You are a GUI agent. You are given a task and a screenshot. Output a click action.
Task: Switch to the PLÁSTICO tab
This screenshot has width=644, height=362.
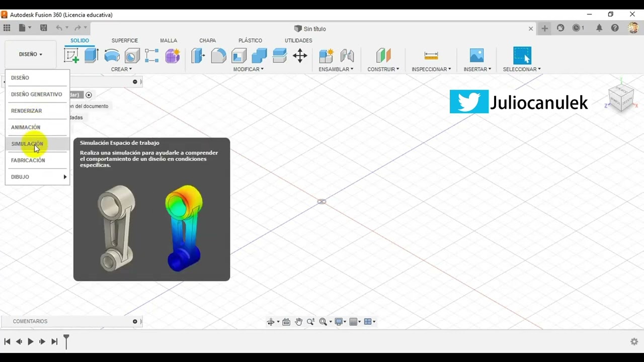click(250, 40)
